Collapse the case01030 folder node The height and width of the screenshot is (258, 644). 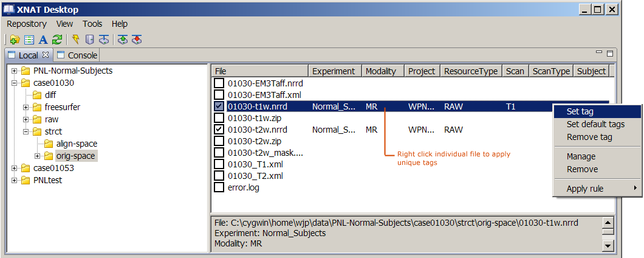[14, 83]
